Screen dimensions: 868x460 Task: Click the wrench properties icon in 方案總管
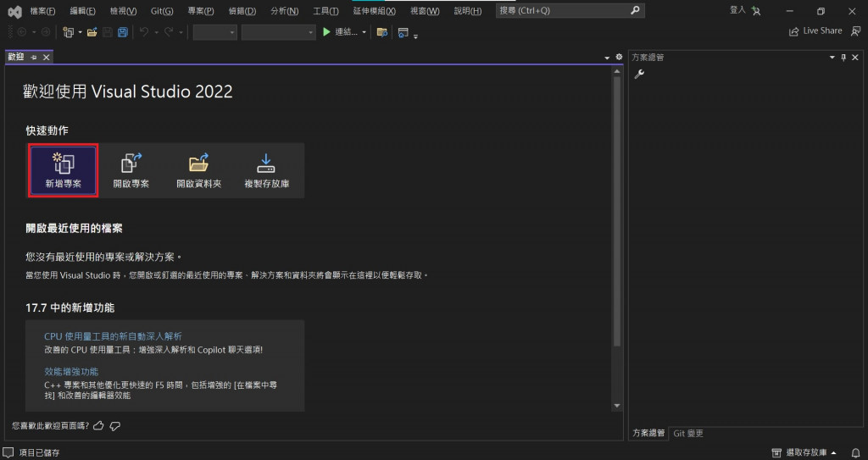(639, 75)
